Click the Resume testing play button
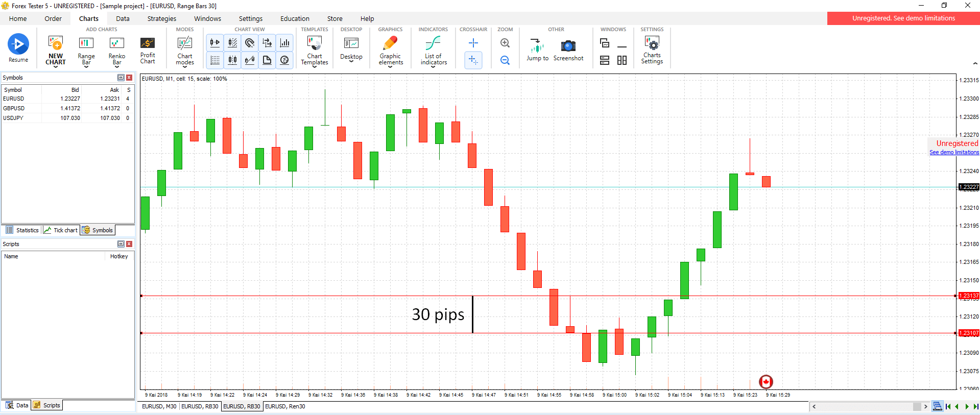The height and width of the screenshot is (415, 980). (x=18, y=45)
